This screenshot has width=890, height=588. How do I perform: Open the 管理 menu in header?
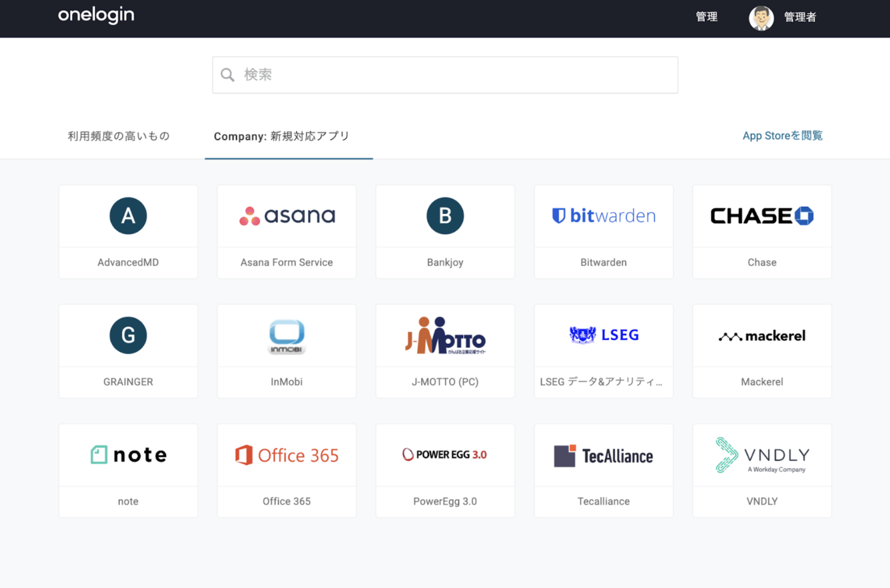pos(706,17)
